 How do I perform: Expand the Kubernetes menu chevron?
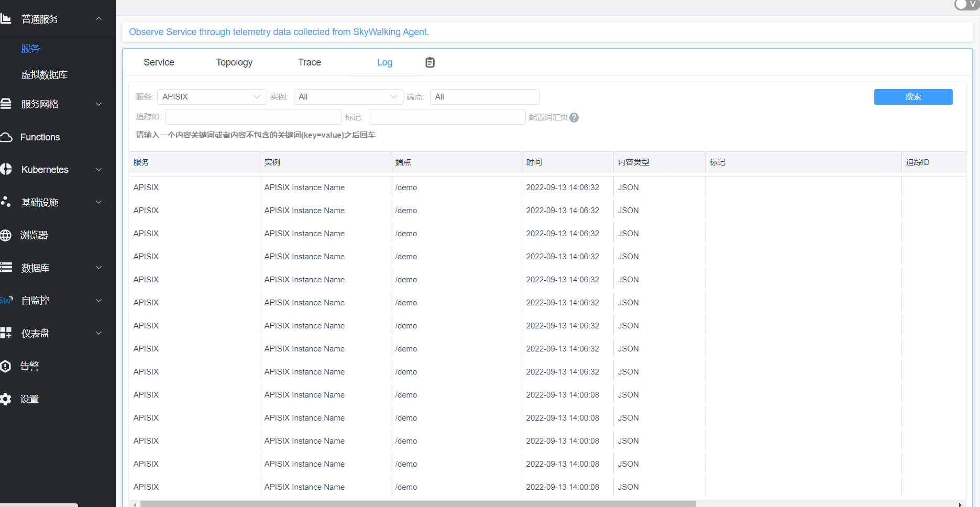click(x=98, y=169)
